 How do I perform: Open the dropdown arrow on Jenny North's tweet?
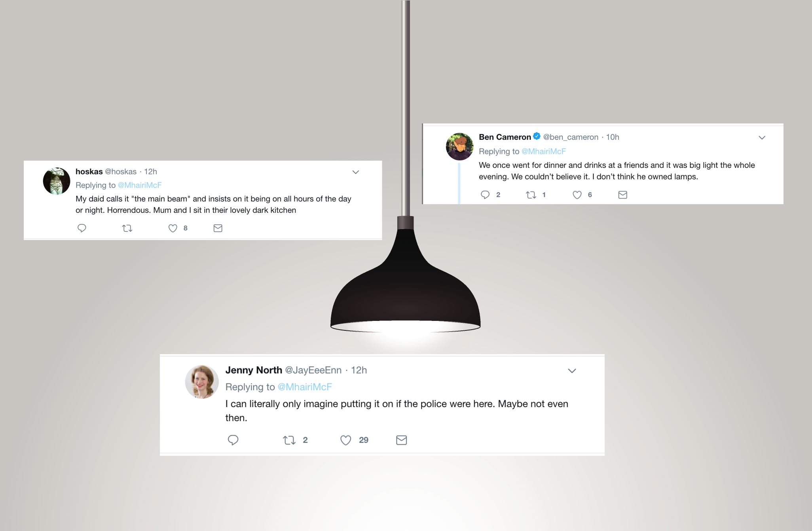pos(572,371)
